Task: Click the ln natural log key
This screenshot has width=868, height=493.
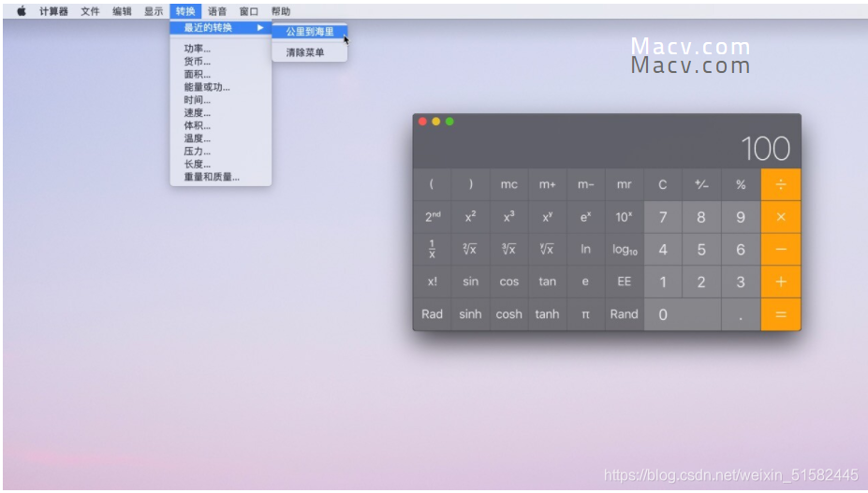Action: (585, 250)
